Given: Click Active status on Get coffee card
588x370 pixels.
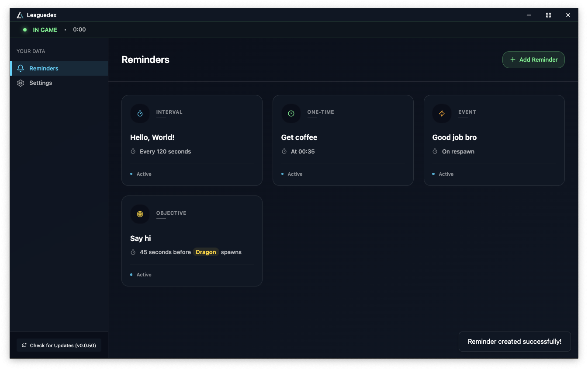Looking at the screenshot, I should click(x=292, y=174).
